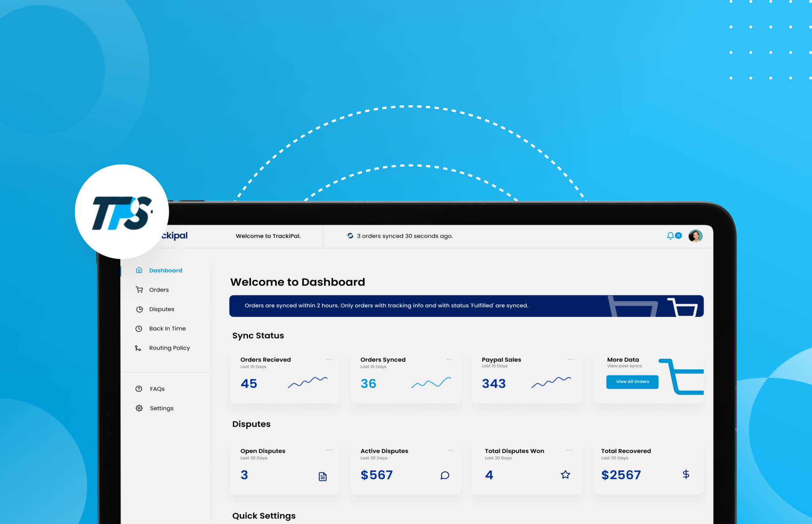Screen dimensions: 812x524
Task: Open Open Disputes card options menu
Action: click(329, 450)
